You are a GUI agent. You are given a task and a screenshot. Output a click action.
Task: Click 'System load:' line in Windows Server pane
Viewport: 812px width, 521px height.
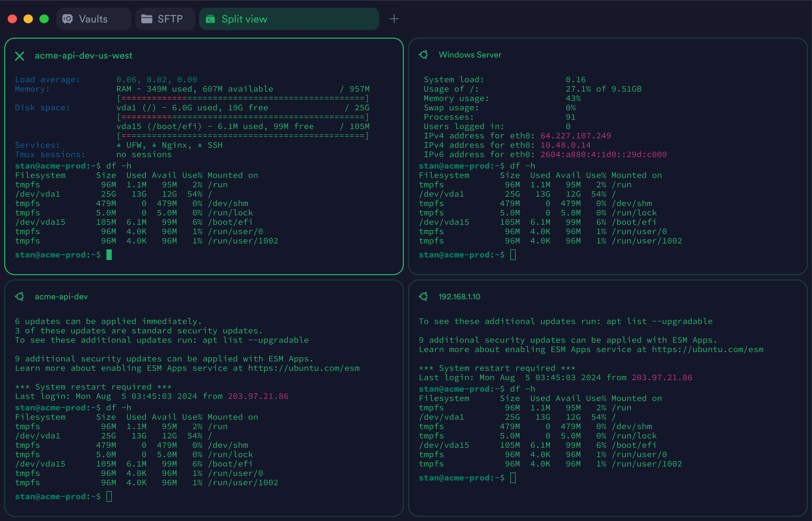click(x=505, y=80)
